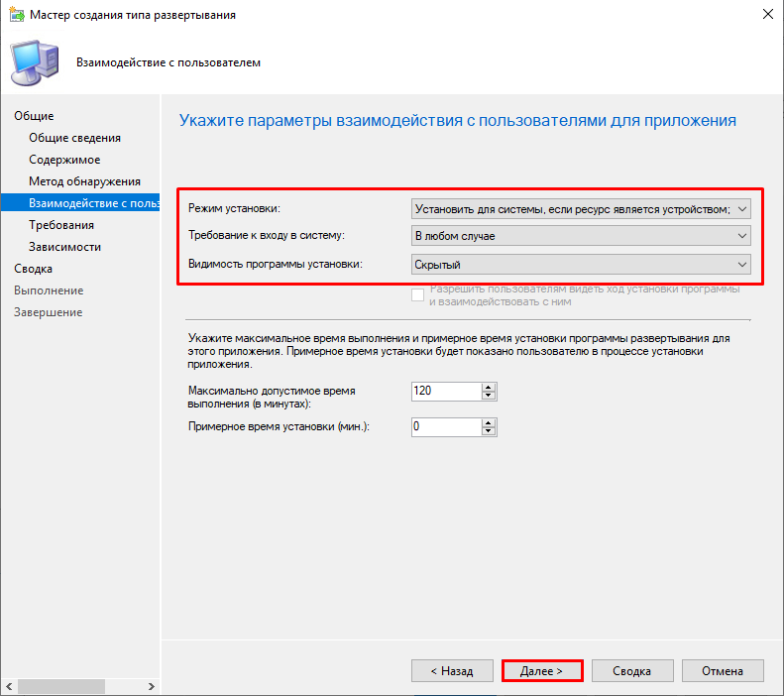This screenshot has width=784, height=696.
Task: Select the Сводка step in sidebar
Action: pyautogui.click(x=33, y=269)
